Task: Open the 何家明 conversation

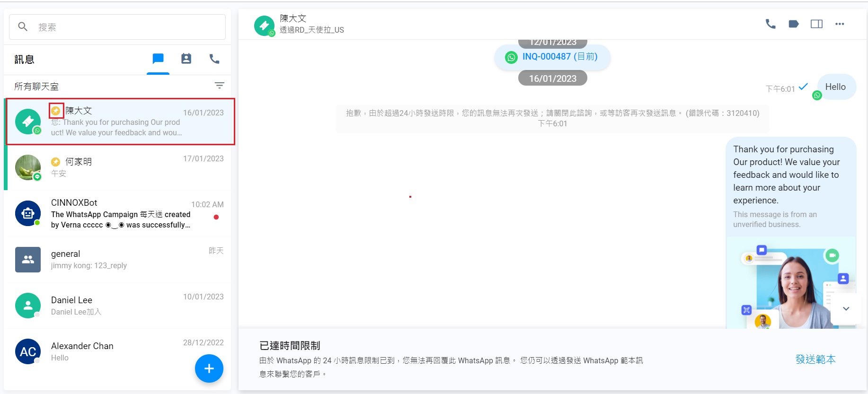Action: click(x=118, y=167)
